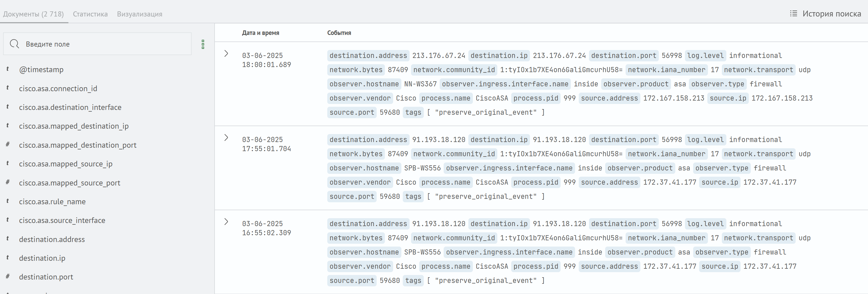Viewport: 868px width, 294px height.
Task: Expand the 18:00:01.689 event row
Action: click(x=226, y=54)
